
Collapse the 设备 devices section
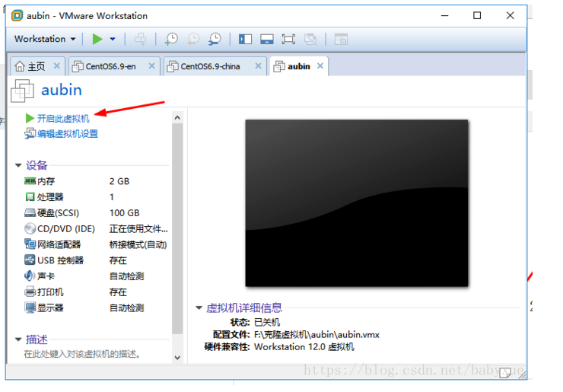click(18, 165)
